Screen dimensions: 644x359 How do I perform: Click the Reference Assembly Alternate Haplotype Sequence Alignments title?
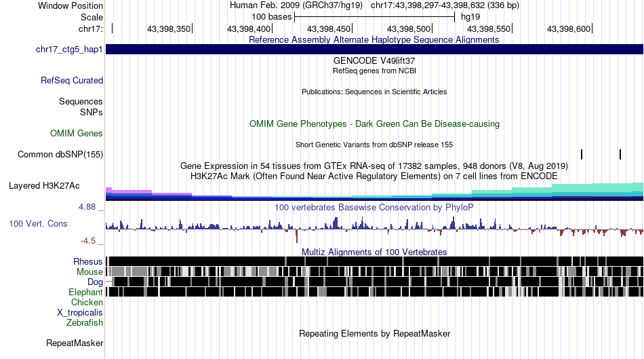pyautogui.click(x=374, y=40)
